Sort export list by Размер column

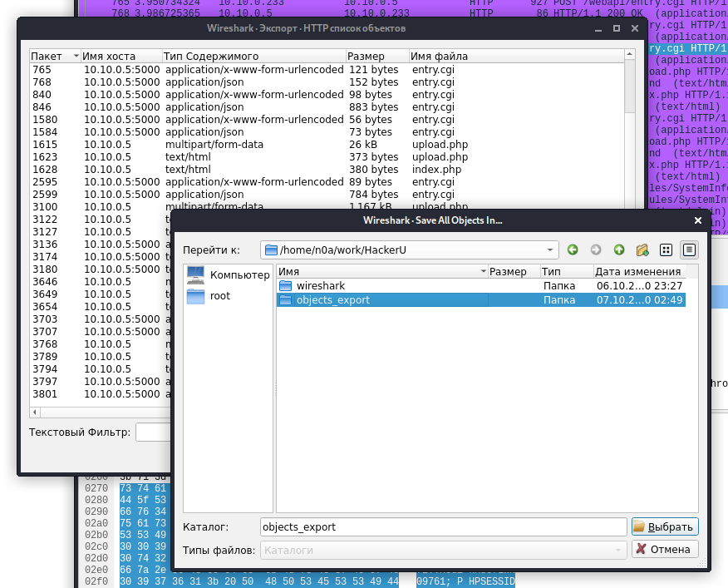pyautogui.click(x=377, y=57)
